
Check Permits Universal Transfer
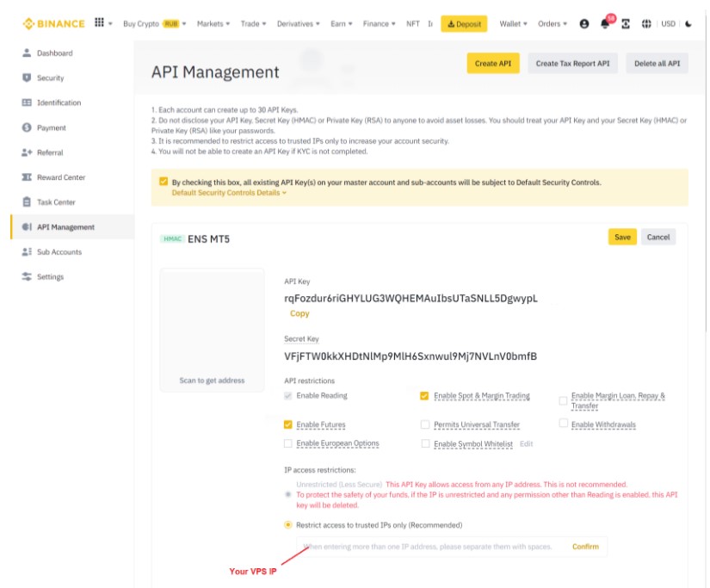click(x=425, y=424)
